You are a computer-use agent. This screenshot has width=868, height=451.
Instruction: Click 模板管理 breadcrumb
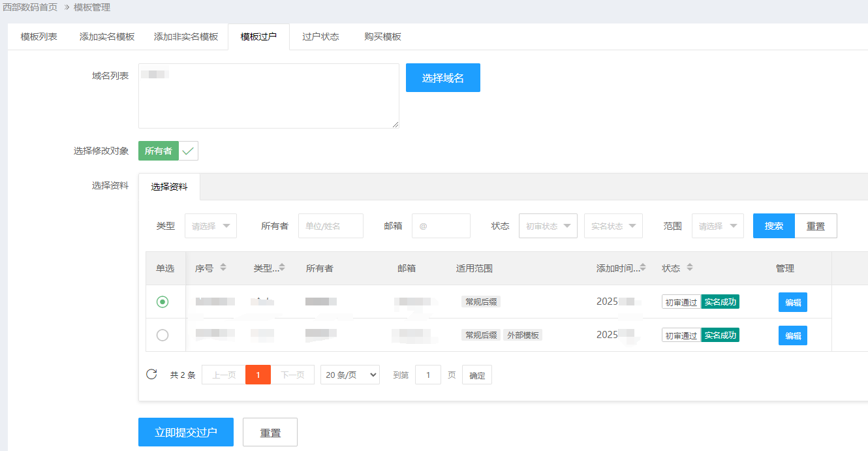92,7
